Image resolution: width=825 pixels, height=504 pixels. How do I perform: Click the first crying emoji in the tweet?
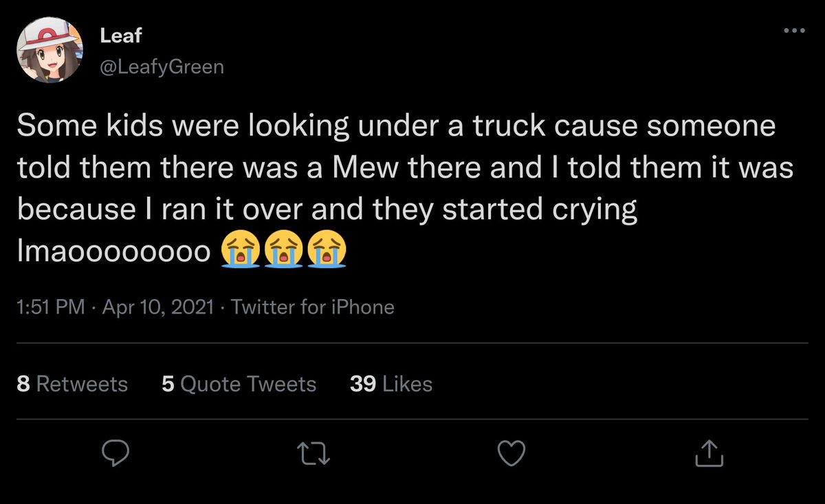tap(239, 250)
